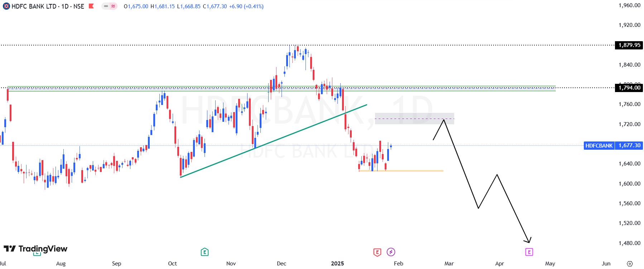Viewport: 644px width, 269px height.
Task: Click the HDFC Bank logo icon
Action: (6, 6)
